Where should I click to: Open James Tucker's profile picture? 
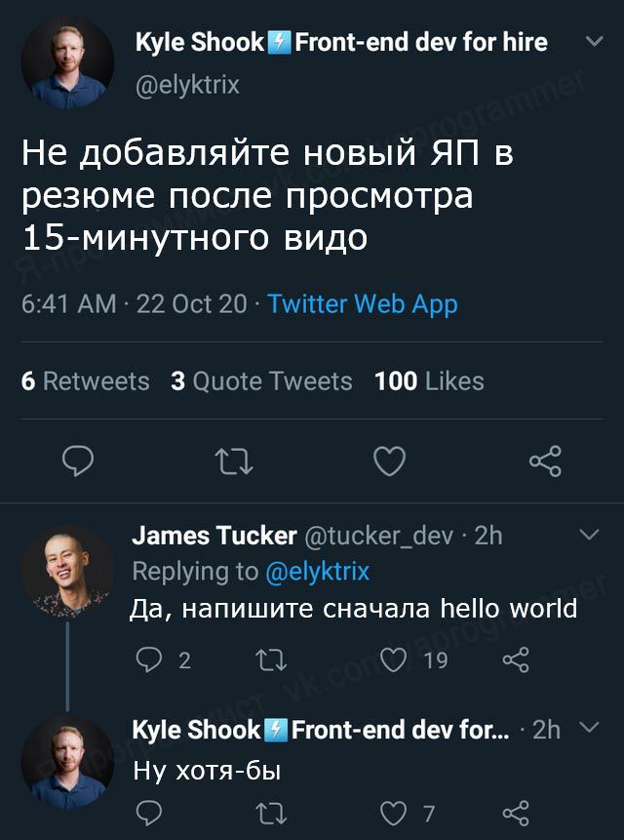[67, 571]
